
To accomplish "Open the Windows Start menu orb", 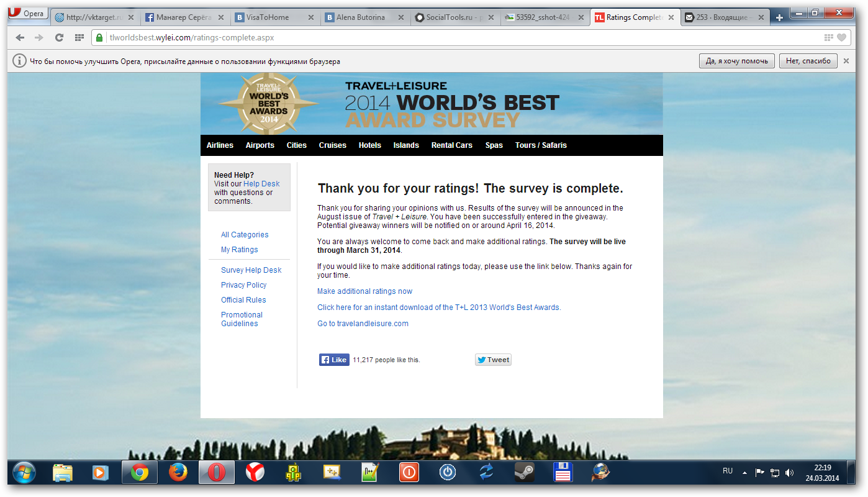I will (24, 473).
